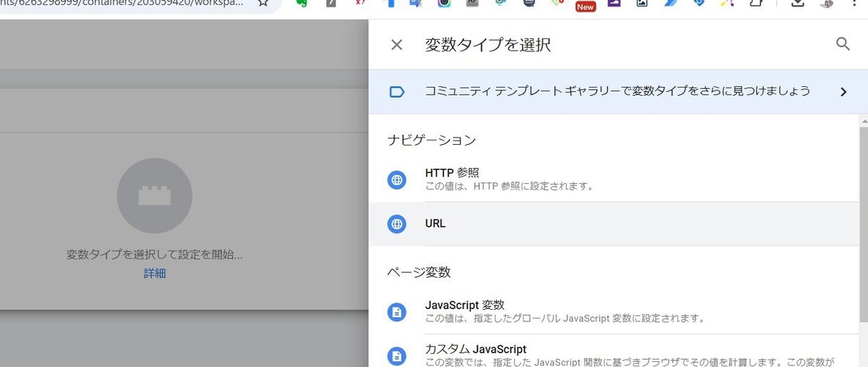The image size is (868, 367).
Task: Click the ナビゲーション section heading
Action: click(x=432, y=140)
